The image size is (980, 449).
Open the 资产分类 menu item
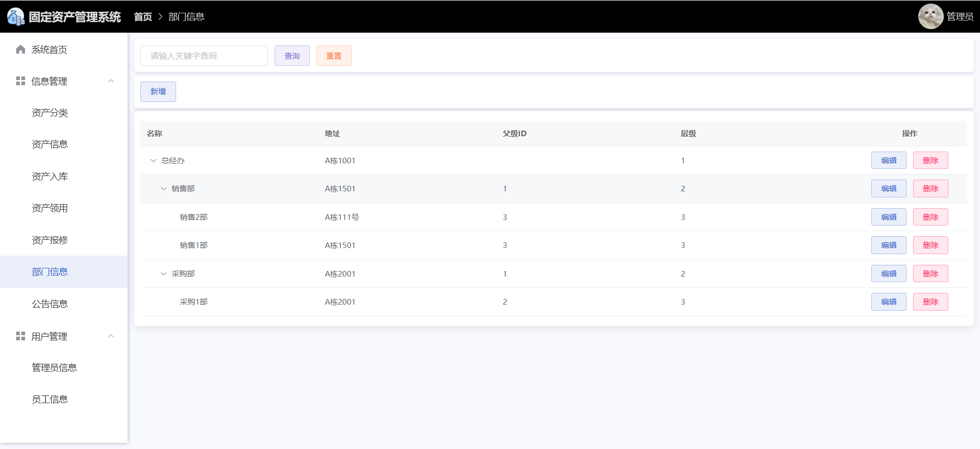click(x=64, y=113)
